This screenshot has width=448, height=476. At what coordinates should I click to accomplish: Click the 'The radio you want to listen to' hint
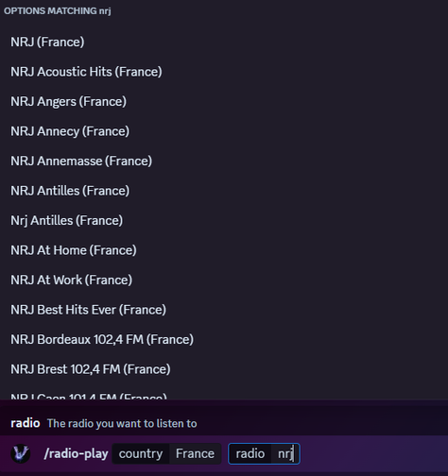[x=122, y=423]
